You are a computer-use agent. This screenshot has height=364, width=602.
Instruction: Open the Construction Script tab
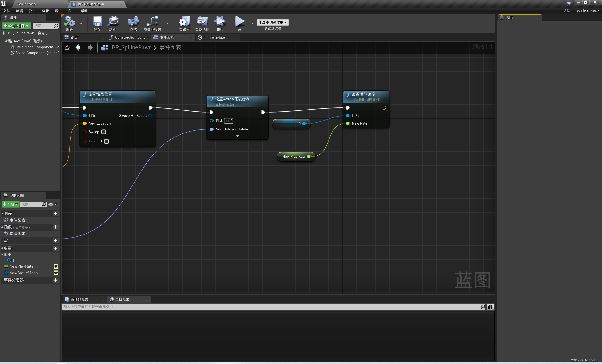[x=129, y=37]
